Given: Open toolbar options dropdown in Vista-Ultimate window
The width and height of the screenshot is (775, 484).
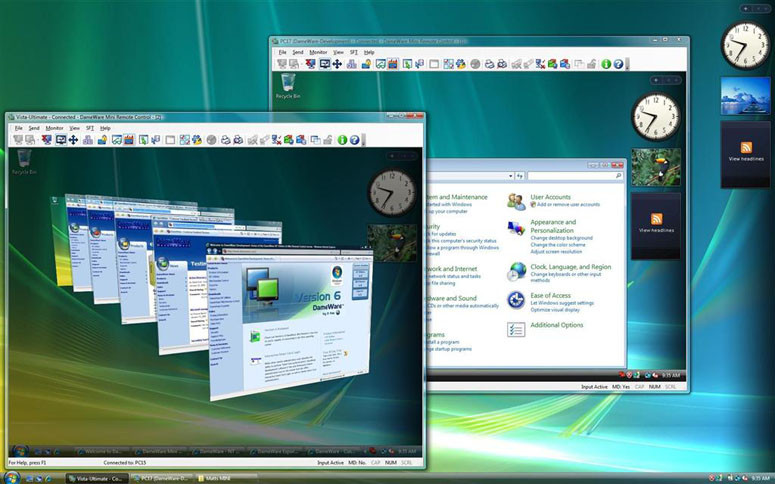Looking at the screenshot, I should [364, 140].
